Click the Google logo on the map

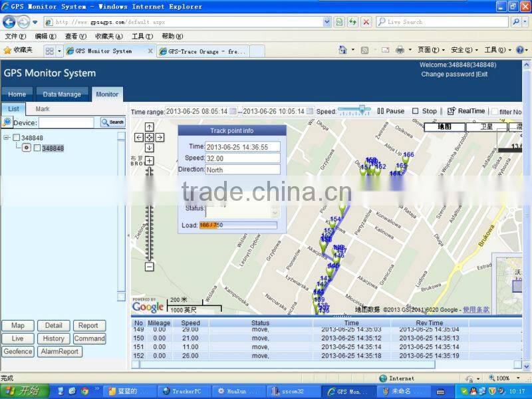click(148, 307)
